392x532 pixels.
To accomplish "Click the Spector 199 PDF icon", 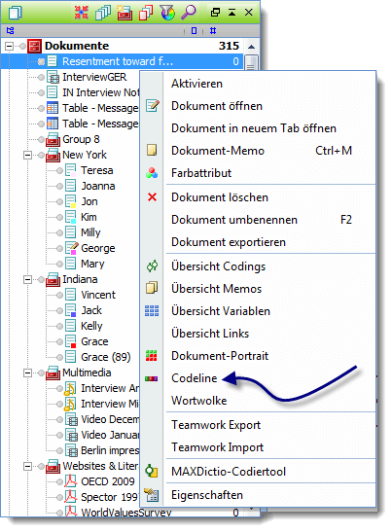I will tap(71, 497).
